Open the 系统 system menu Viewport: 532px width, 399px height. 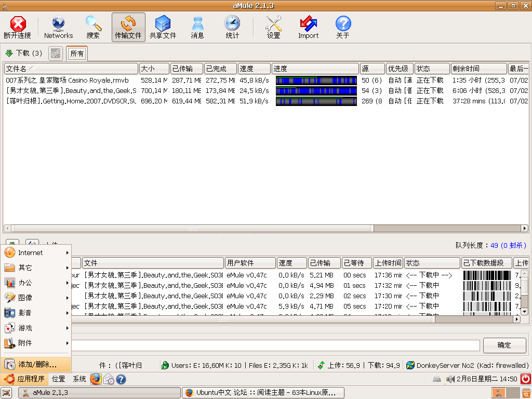pos(79,379)
